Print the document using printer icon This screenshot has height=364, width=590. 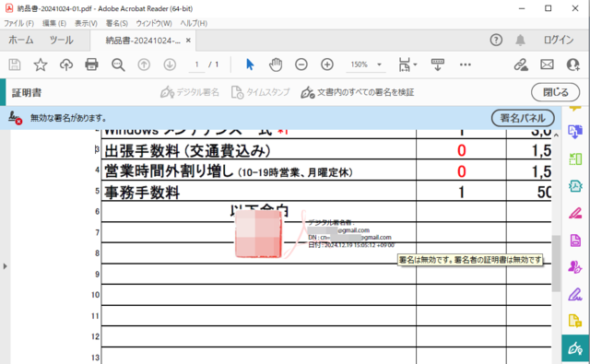coord(91,65)
